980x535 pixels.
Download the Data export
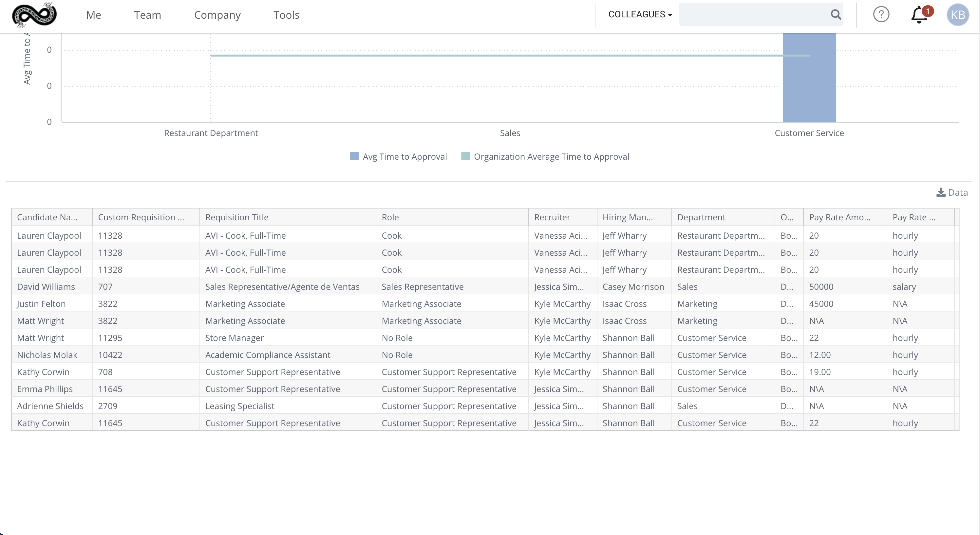(x=952, y=192)
